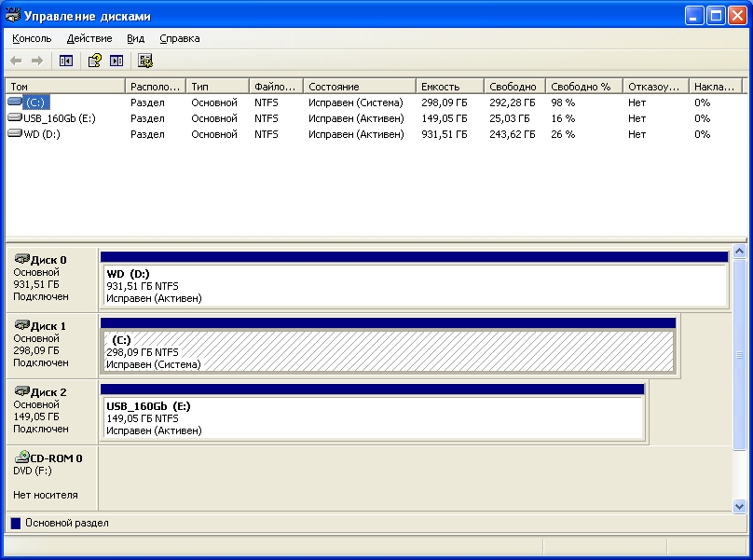This screenshot has width=753, height=560.
Task: Click the 292,28 ГБ free space cell
Action: click(x=513, y=102)
